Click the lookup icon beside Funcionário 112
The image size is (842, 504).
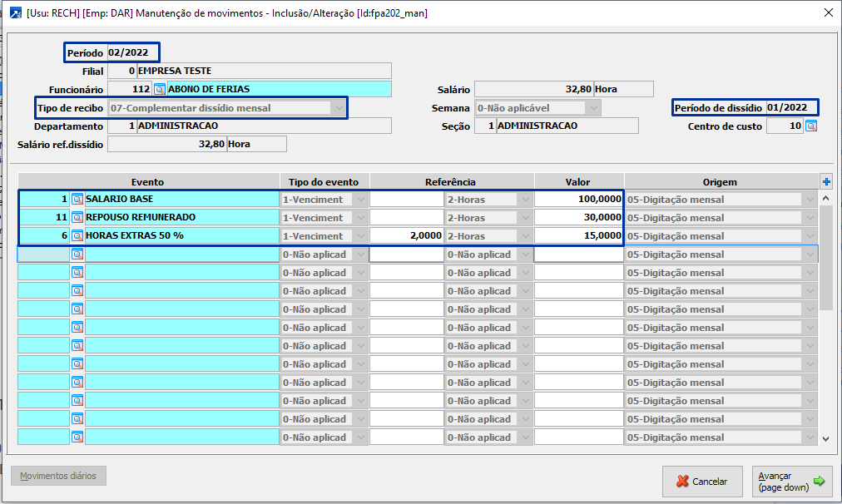tap(160, 89)
